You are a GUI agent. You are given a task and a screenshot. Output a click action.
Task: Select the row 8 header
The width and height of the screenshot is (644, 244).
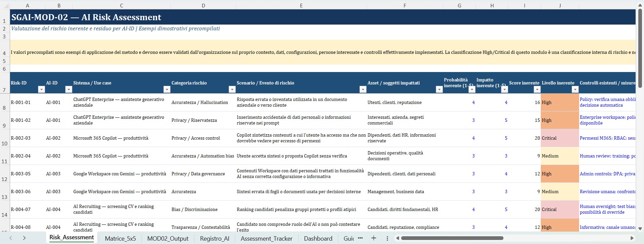[5, 102]
